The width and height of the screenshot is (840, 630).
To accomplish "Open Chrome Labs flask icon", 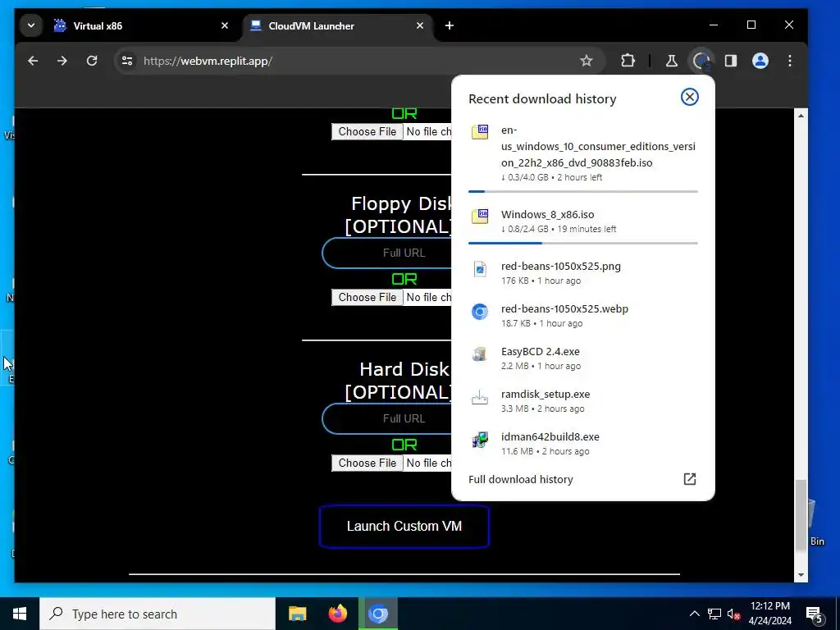I will click(671, 61).
